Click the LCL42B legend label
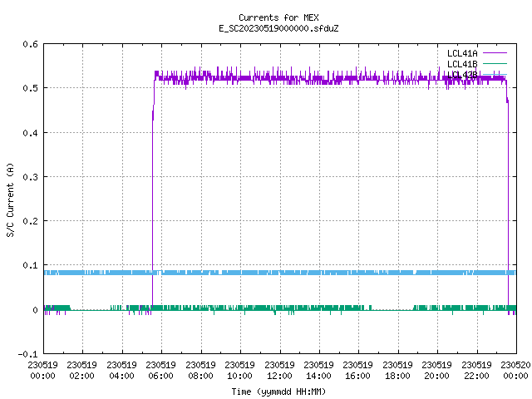This screenshot has width=532, height=399. (462, 75)
